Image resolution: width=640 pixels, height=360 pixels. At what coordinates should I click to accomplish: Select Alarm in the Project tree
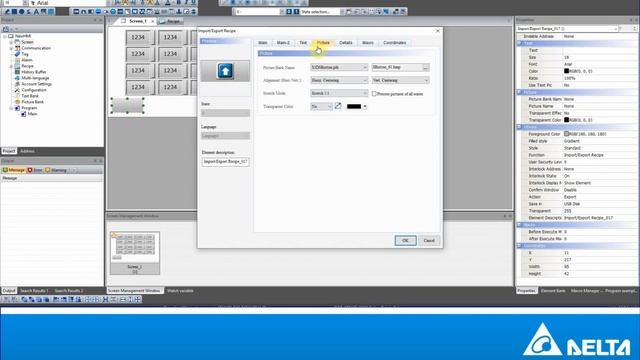point(27,60)
